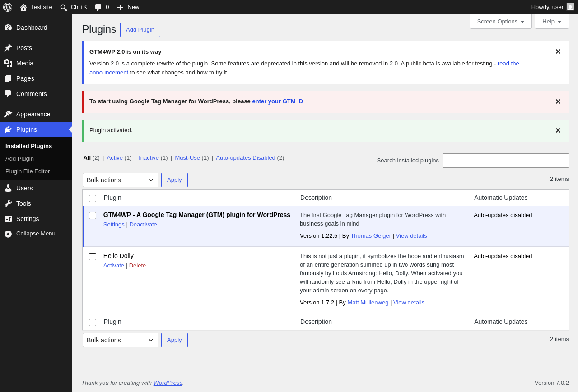Open the top Bulk actions dropdown

(121, 180)
